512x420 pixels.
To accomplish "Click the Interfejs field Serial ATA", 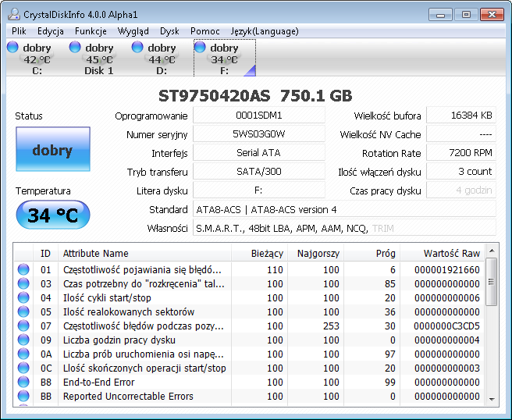I will (x=259, y=152).
